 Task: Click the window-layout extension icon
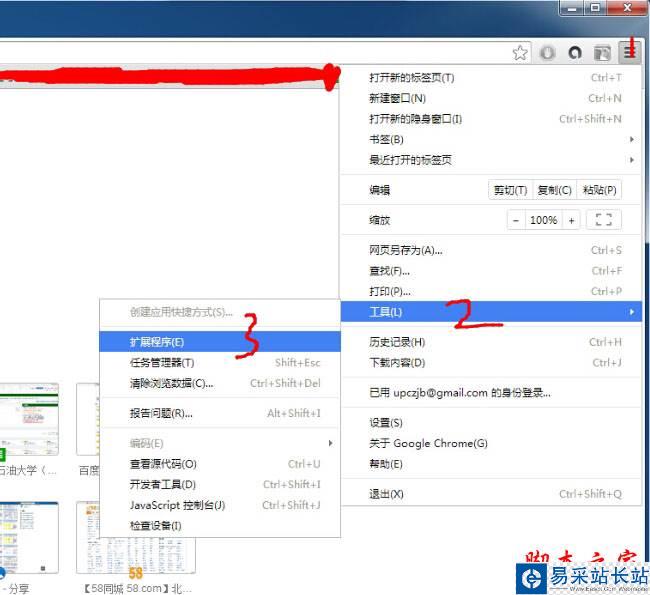[x=602, y=53]
